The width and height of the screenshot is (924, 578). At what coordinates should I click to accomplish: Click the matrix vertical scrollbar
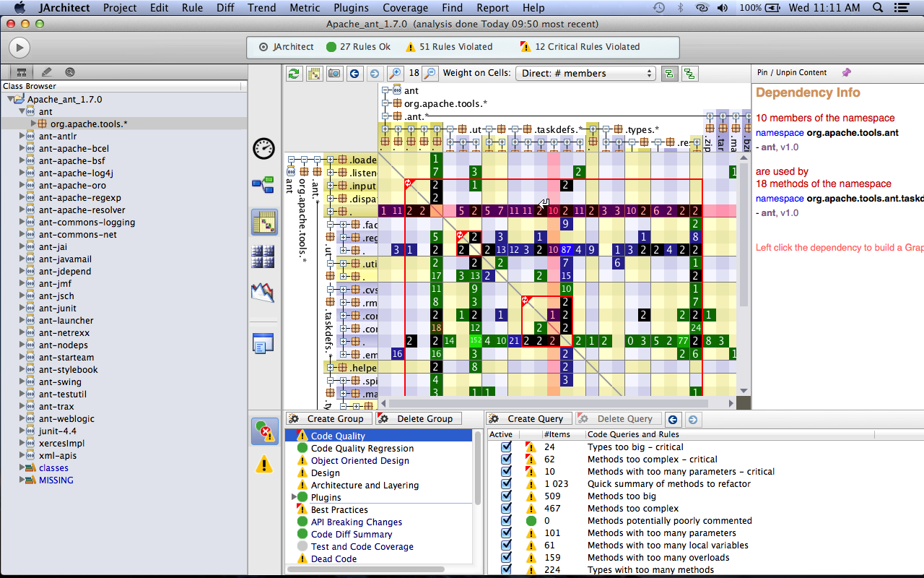pyautogui.click(x=744, y=235)
